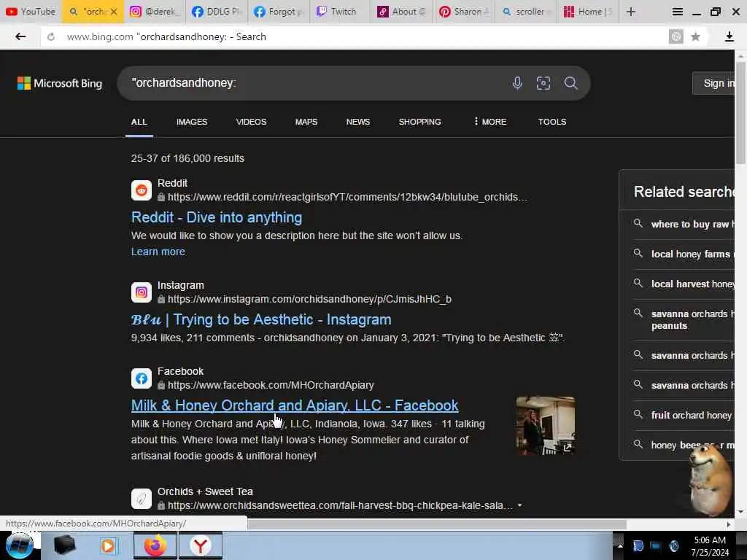Click the Learn more link
The height and width of the screenshot is (560, 747).
coord(158,252)
